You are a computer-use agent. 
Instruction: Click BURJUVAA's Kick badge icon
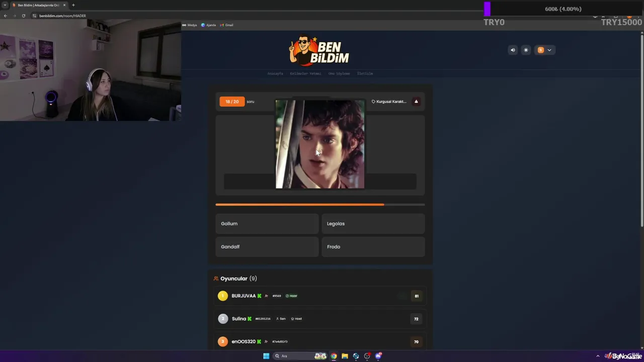[259, 296]
